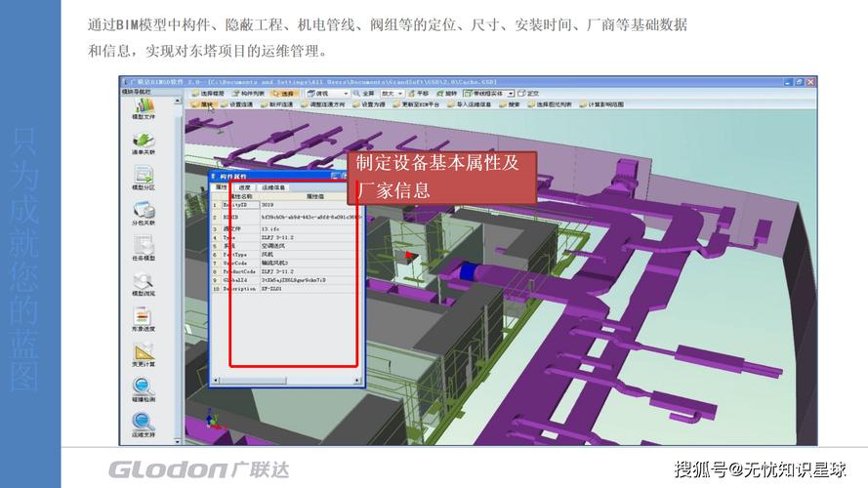This screenshot has height=488, width=868.
Task: Open the 模型文件 sidebar module
Action: 144,106
